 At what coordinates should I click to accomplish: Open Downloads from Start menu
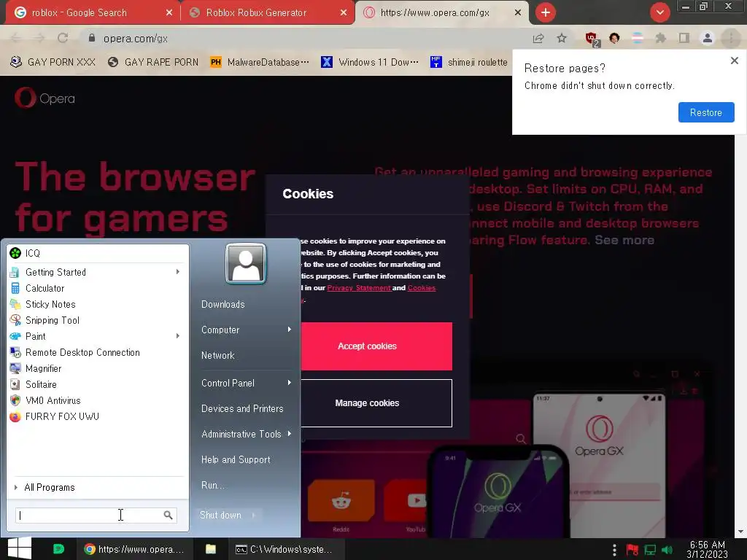(223, 304)
